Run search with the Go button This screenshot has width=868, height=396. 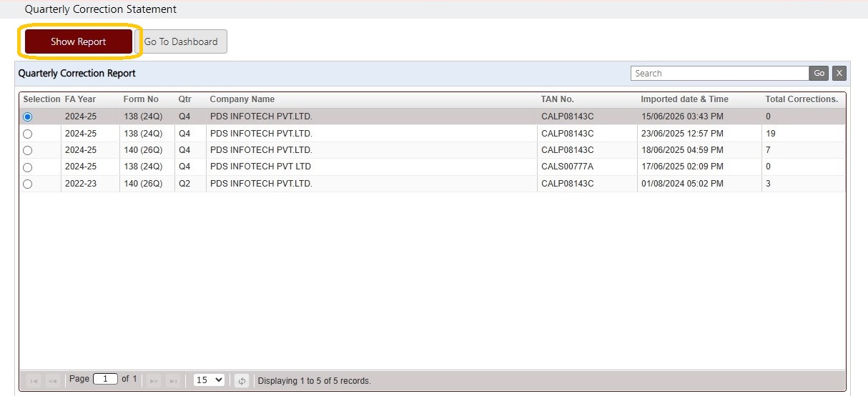(x=819, y=73)
